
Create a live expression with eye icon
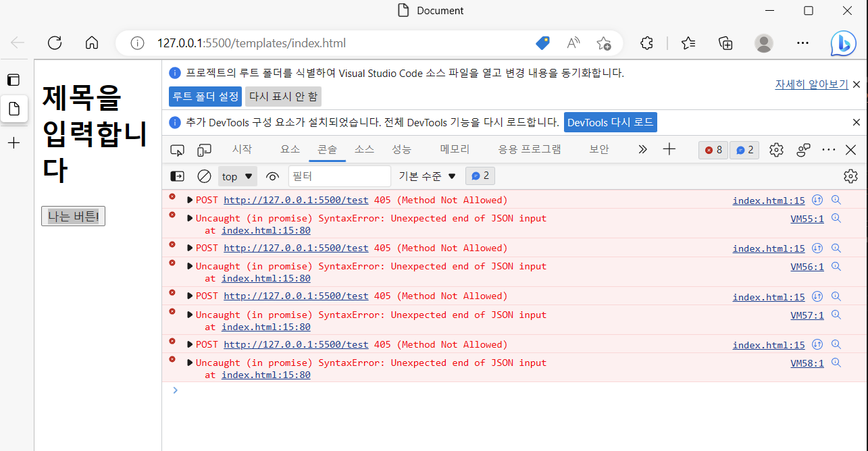coord(272,176)
